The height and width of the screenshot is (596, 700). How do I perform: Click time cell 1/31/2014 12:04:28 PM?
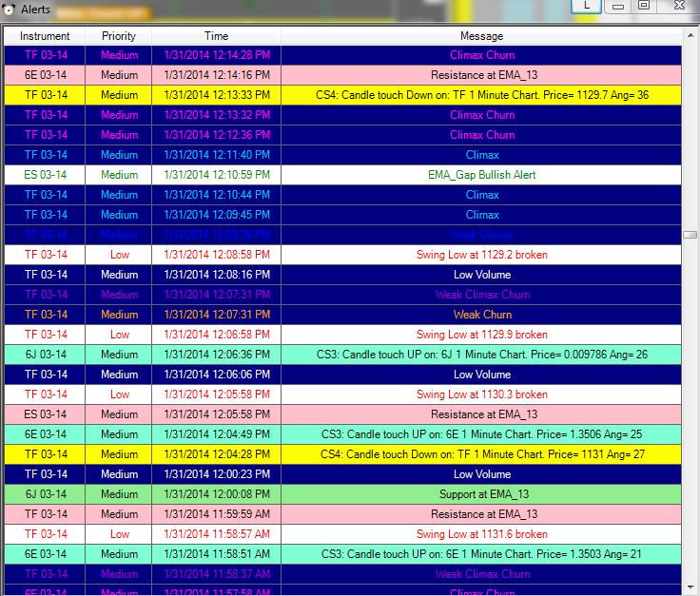pos(217,454)
